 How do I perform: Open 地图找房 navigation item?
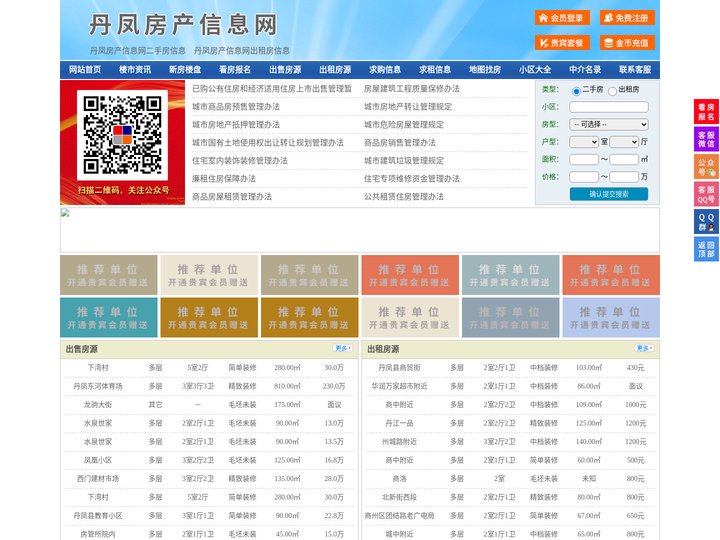(x=485, y=70)
